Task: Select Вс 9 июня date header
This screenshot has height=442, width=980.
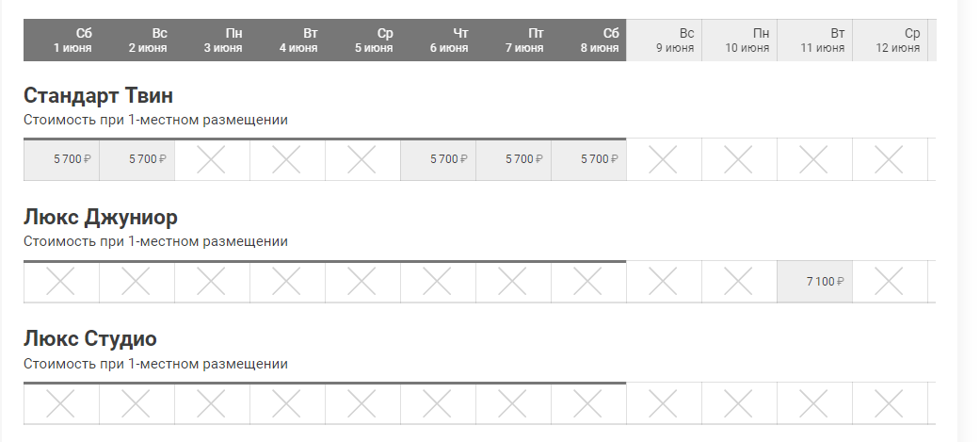Action: pos(664,41)
